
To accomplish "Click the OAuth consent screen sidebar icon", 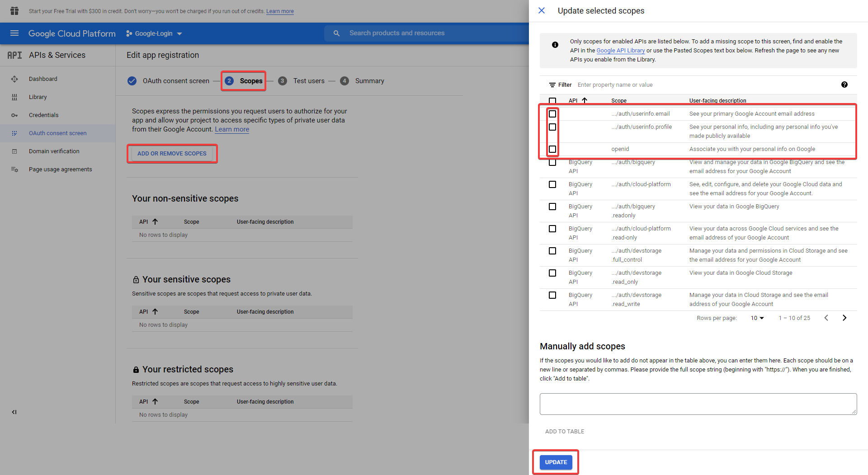I will 14,133.
